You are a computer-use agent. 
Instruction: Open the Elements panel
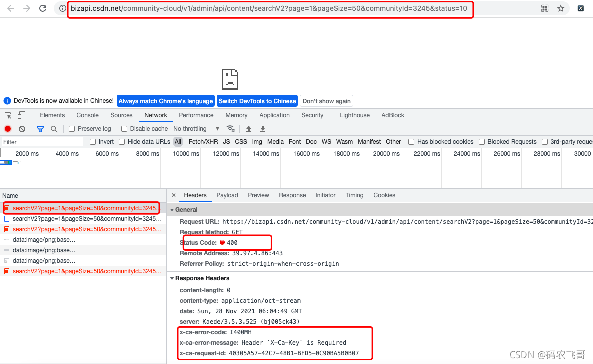click(52, 115)
